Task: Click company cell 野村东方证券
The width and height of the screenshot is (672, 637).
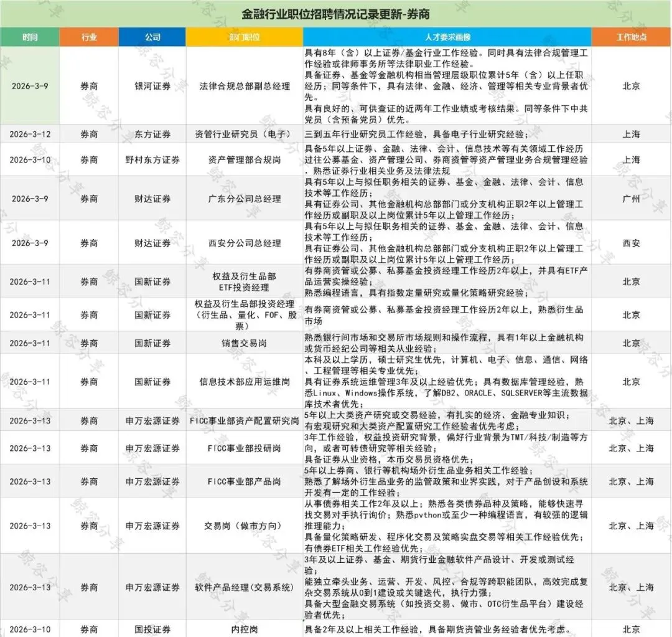Action: [152, 159]
